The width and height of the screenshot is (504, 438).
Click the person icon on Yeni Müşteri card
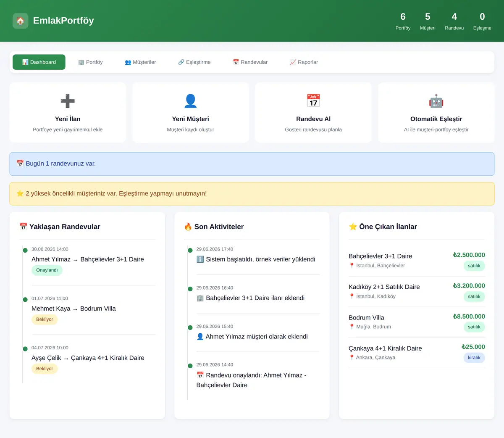pyautogui.click(x=191, y=101)
